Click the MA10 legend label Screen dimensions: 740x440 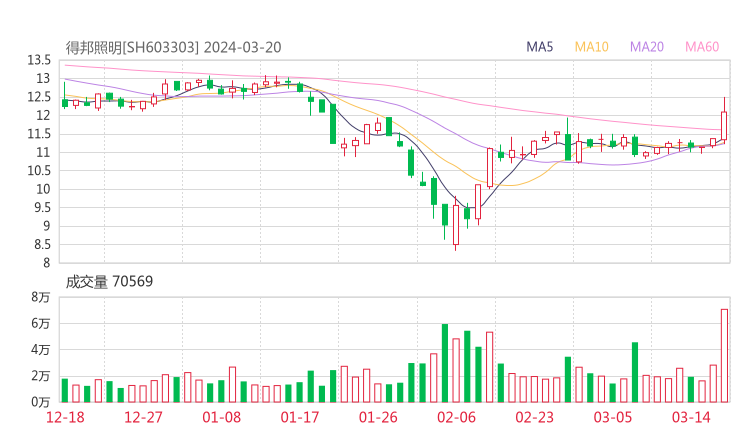[591, 47]
